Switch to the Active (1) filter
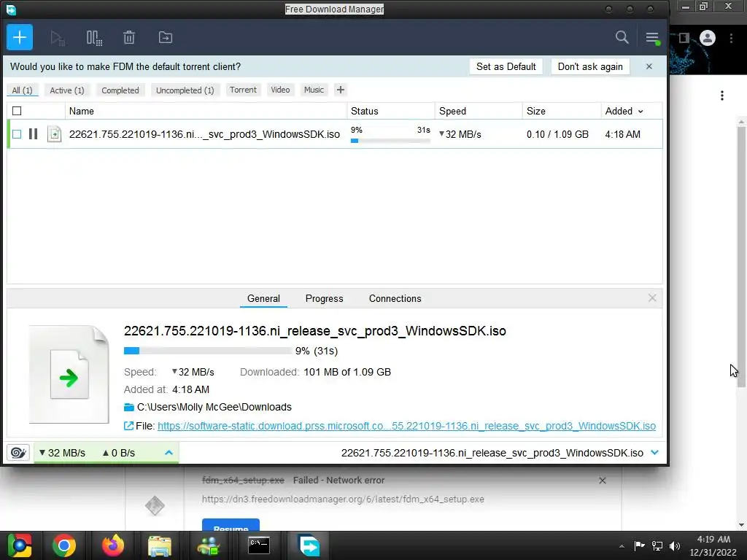The width and height of the screenshot is (747, 560). tap(67, 90)
